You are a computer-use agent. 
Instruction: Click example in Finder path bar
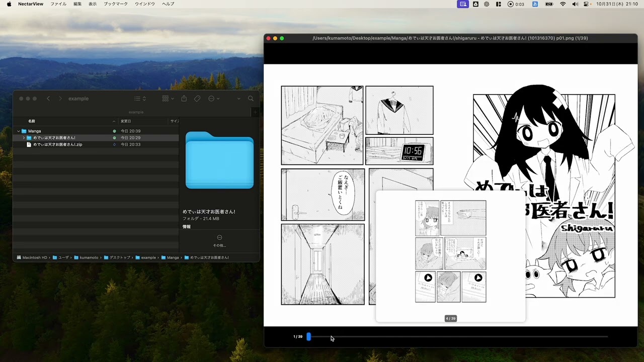146,257
